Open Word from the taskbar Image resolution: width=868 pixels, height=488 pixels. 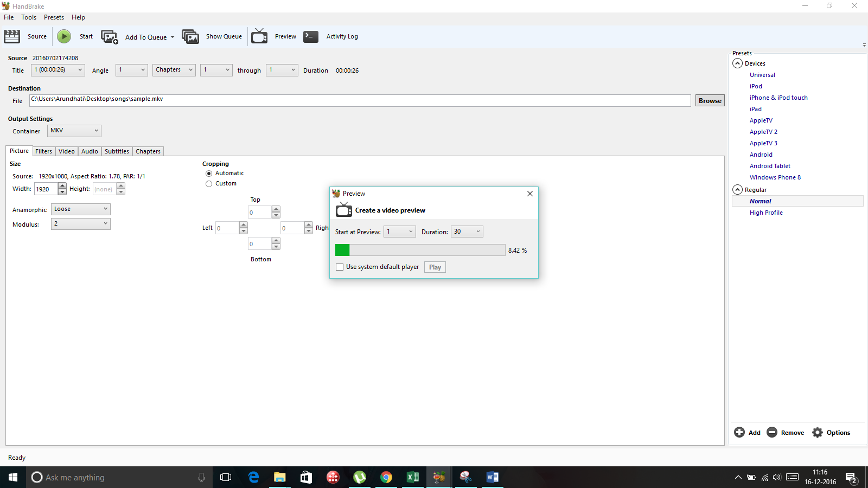coord(493,477)
